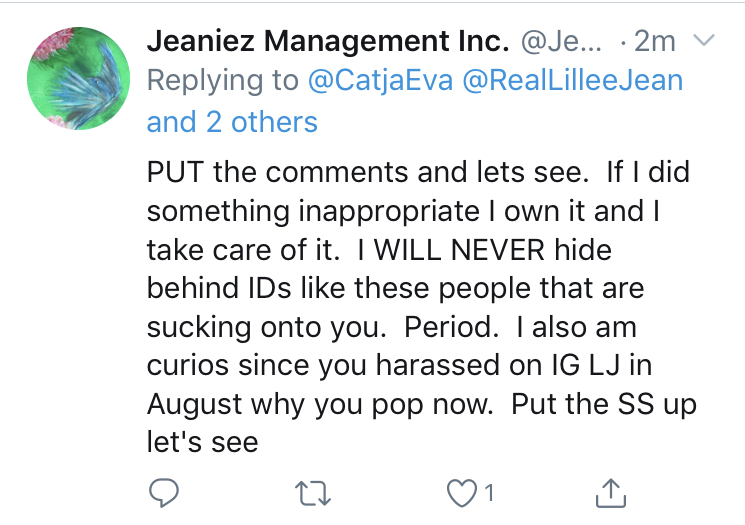Open Jeaniez Management Inc. profile name
745x525 pixels.
[328, 41]
